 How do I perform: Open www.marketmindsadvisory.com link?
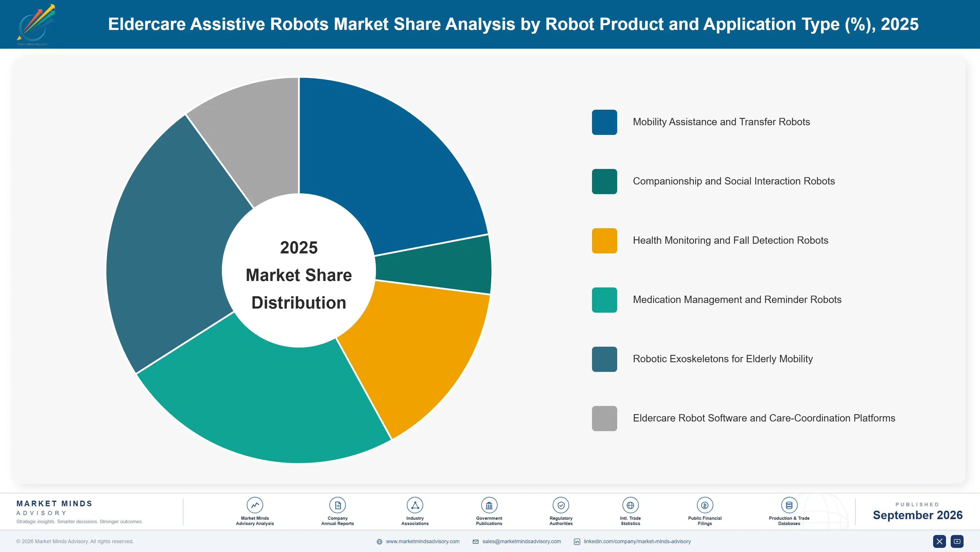423,541
